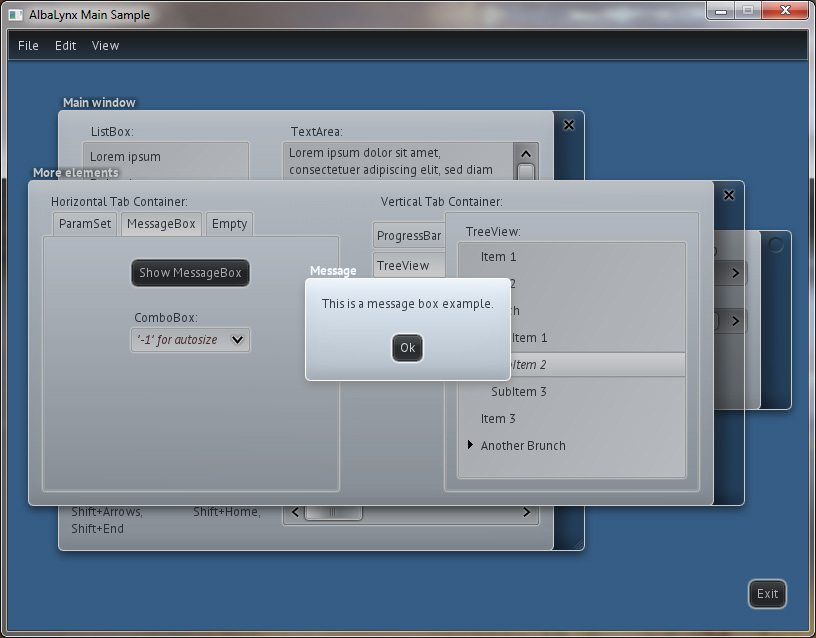Screen dimensions: 816x638
Task: Select SubItem 3 in the TreeView
Action: point(519,391)
